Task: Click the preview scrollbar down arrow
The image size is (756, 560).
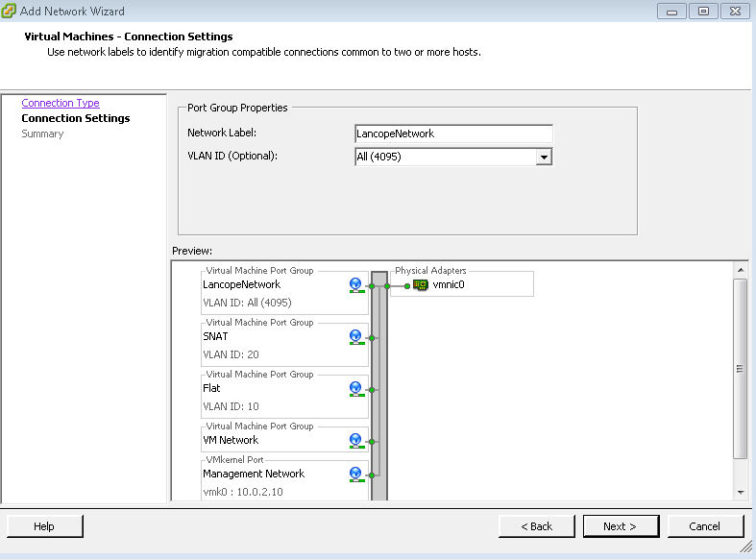Action: (740, 492)
